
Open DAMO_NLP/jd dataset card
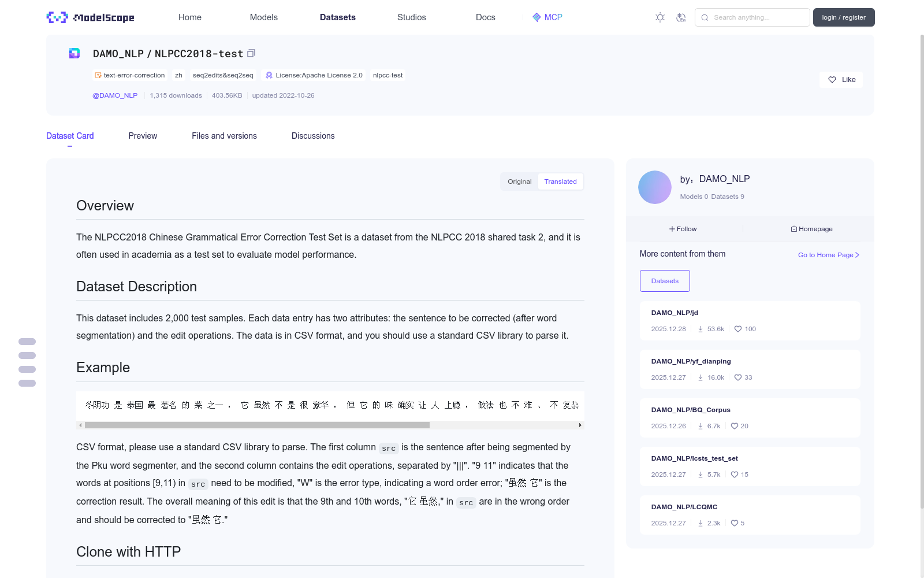click(x=750, y=321)
